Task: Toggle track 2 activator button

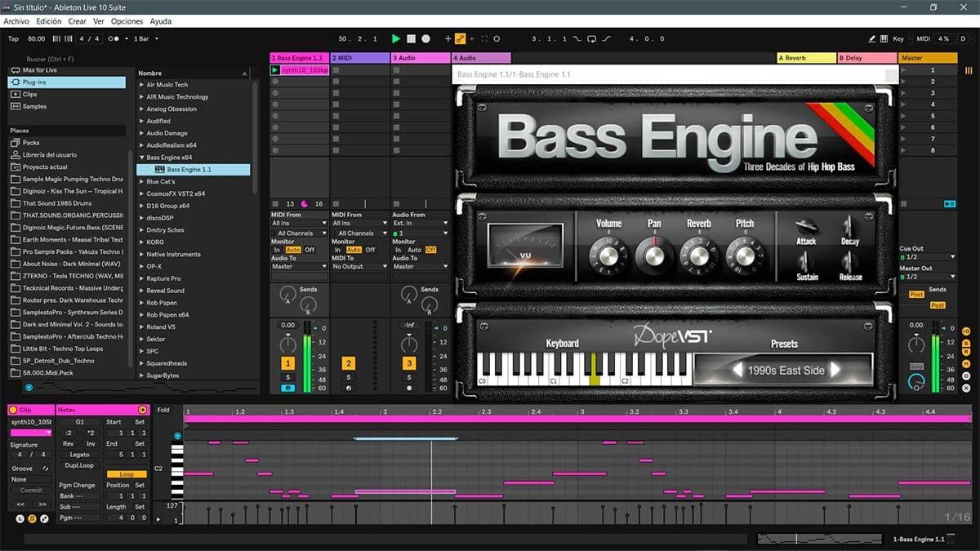Action: point(349,363)
